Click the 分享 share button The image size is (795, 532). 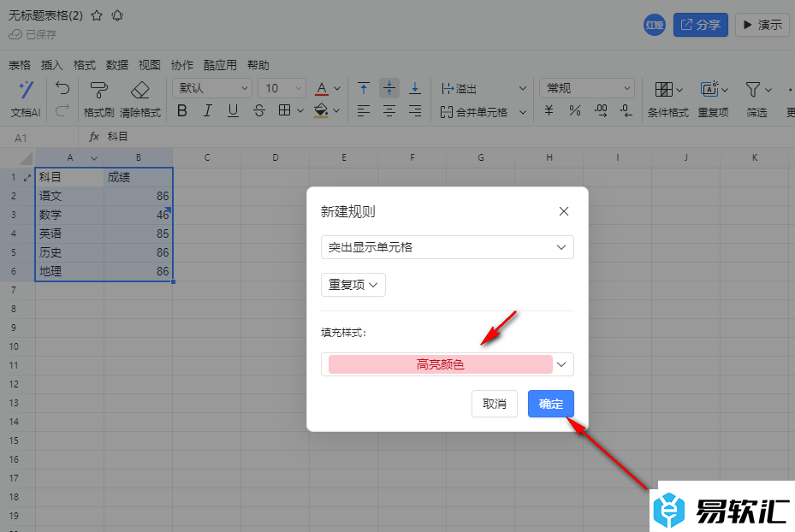pyautogui.click(x=701, y=25)
